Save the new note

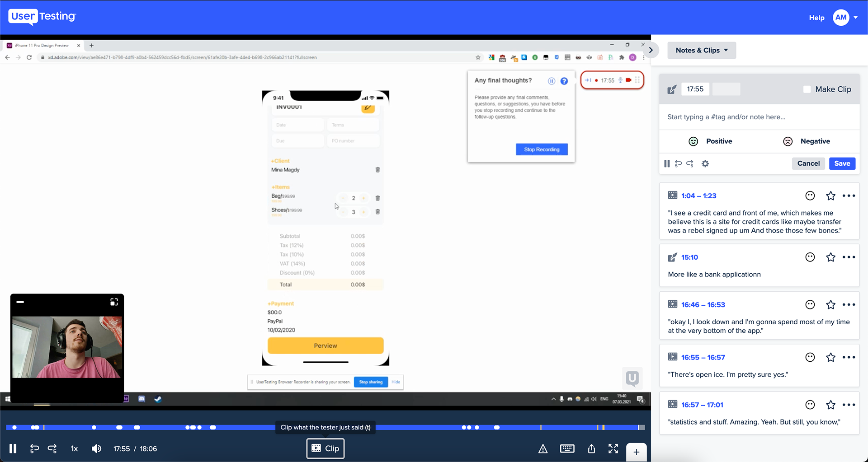[x=842, y=163]
